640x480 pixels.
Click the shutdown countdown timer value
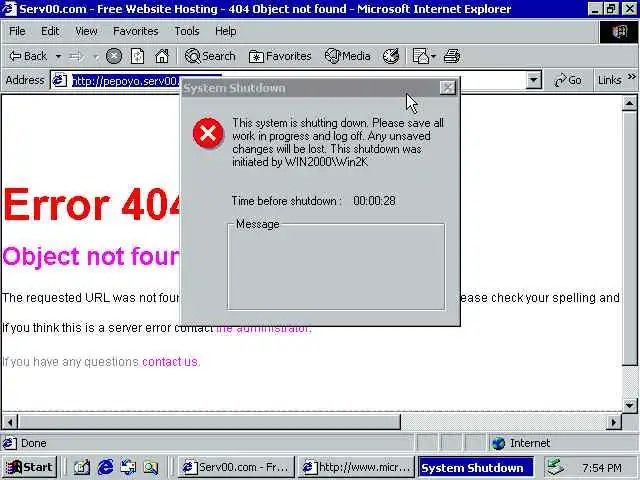pos(374,201)
